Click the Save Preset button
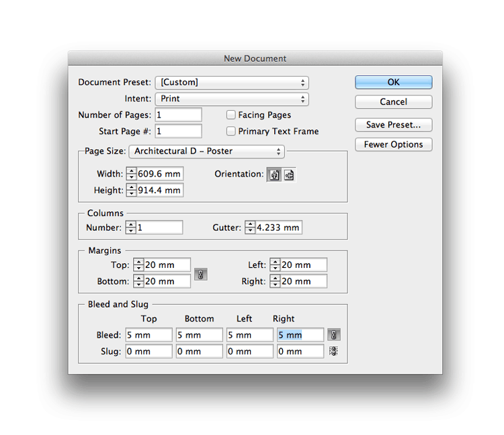Viewport: 504px width, 435px height. 393,125
